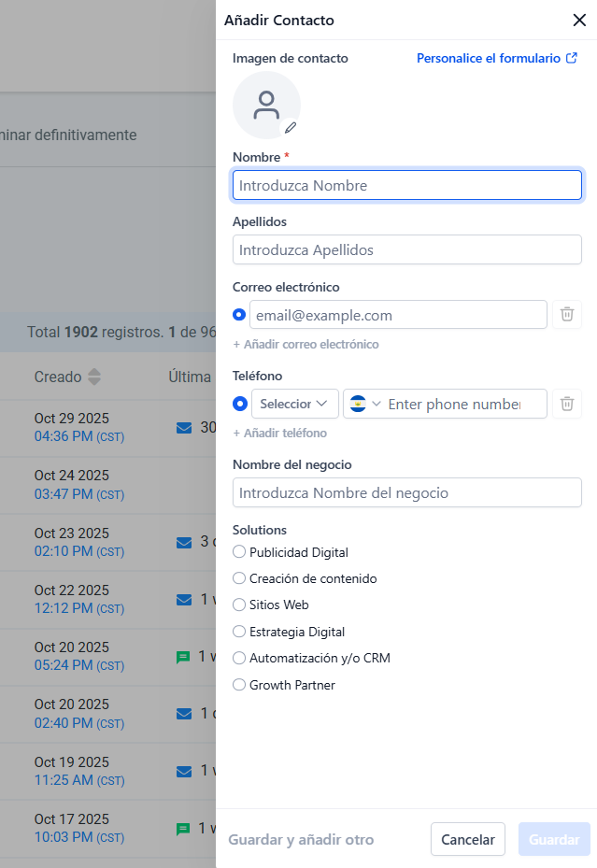597x868 pixels.
Task: Close the Añadir Contacto panel
Action: (x=579, y=21)
